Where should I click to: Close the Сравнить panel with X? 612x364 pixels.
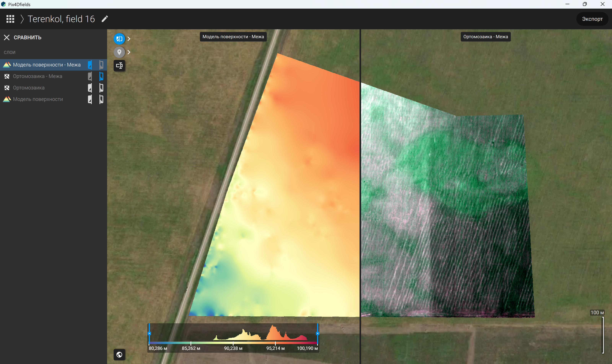(x=7, y=37)
